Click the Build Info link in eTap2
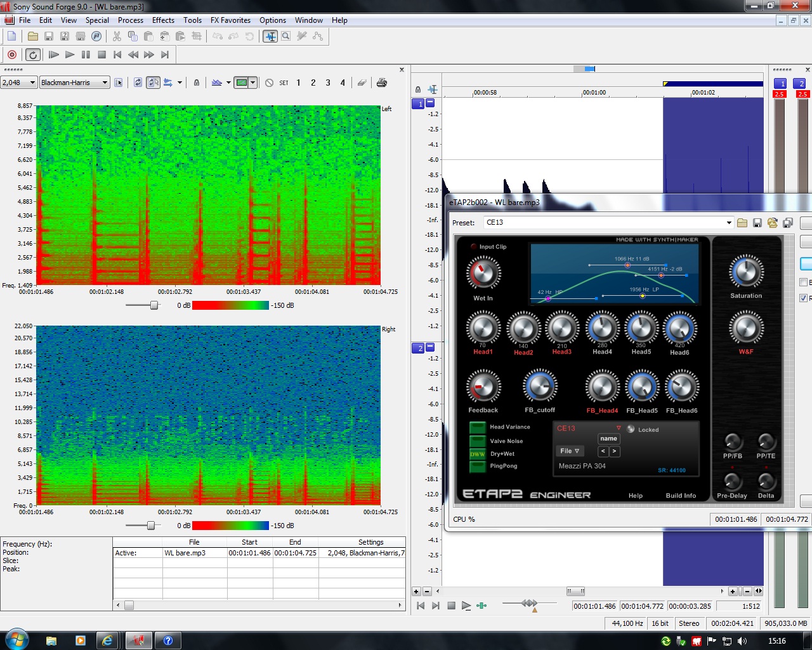This screenshot has height=650, width=812. click(x=681, y=496)
